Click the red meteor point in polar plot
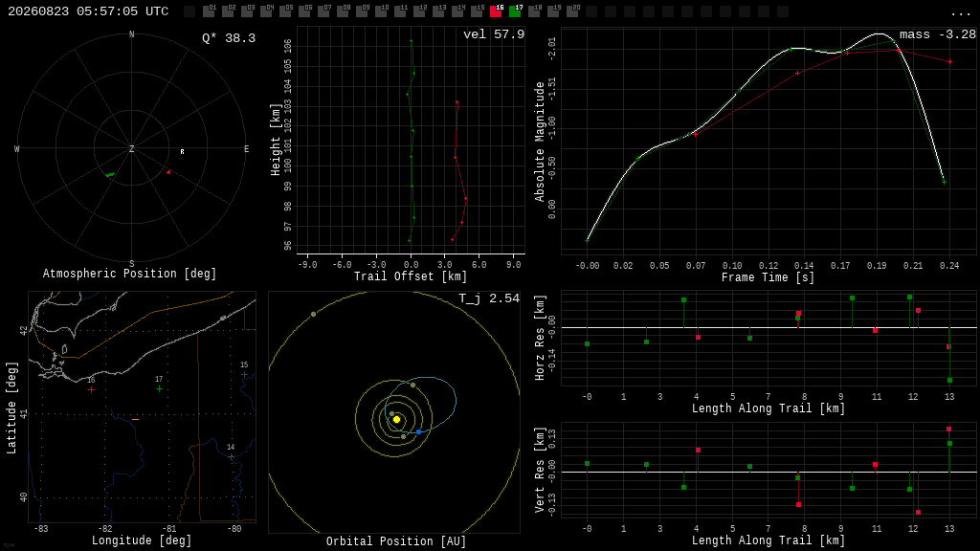Screen dimensions: 980x551 168,172
